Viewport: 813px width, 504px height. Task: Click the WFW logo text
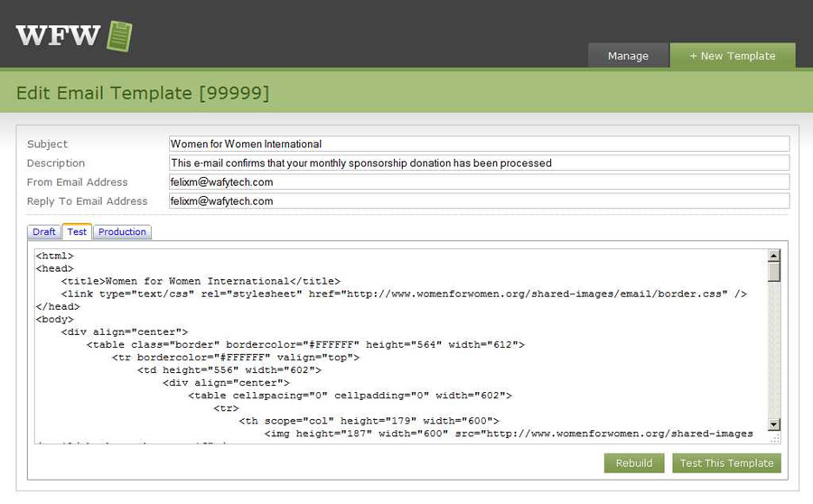(x=58, y=36)
